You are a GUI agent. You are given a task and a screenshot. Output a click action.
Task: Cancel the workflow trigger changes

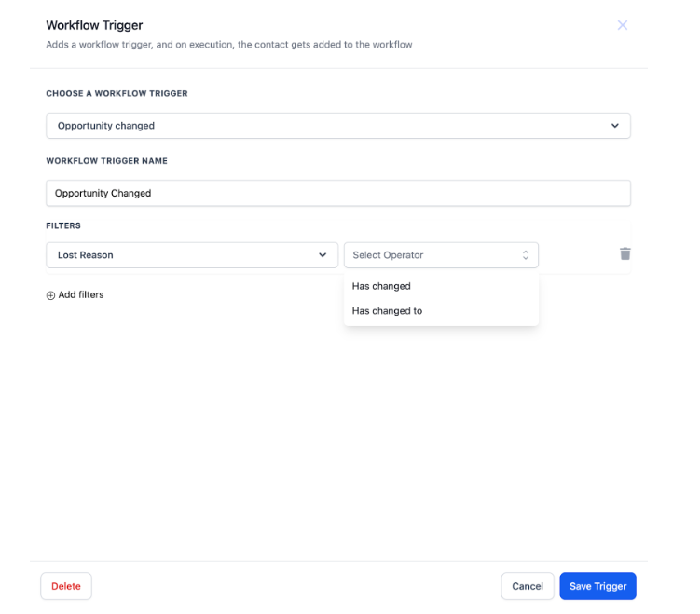tap(527, 586)
